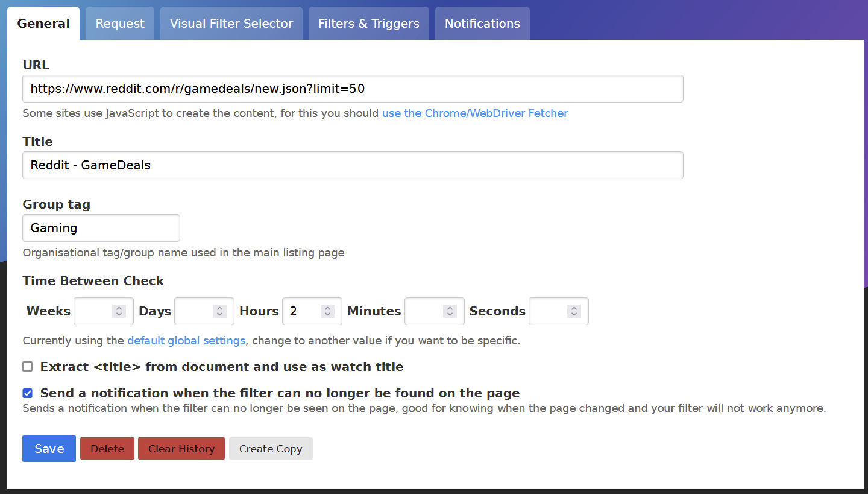
Task: Click the Minutes number field
Action: [434, 311]
